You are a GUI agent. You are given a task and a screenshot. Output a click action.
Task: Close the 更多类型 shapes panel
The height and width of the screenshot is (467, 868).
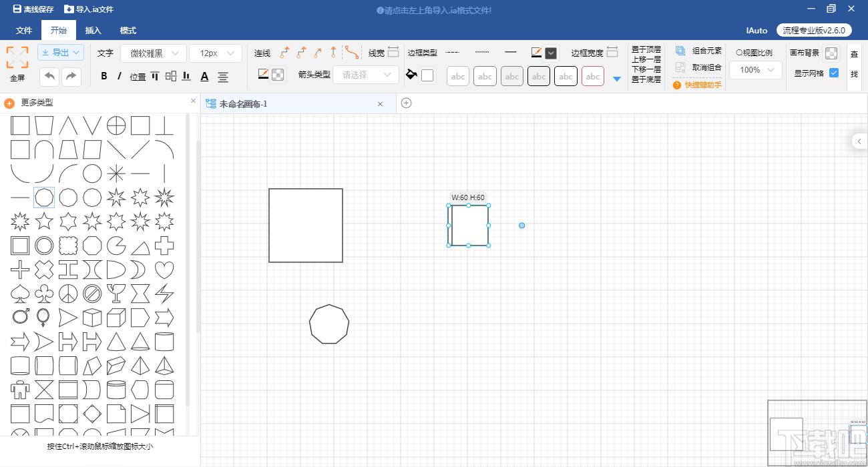[194, 101]
